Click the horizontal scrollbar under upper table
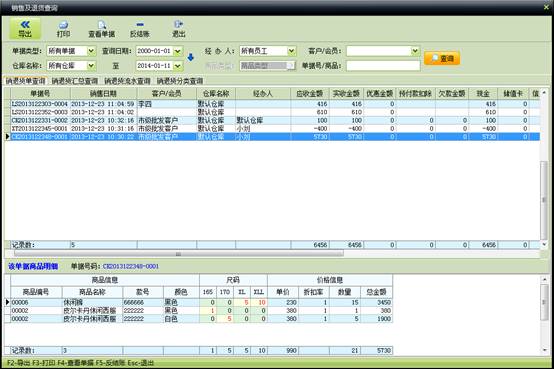This screenshot has width=554, height=369. pyautogui.click(x=178, y=254)
